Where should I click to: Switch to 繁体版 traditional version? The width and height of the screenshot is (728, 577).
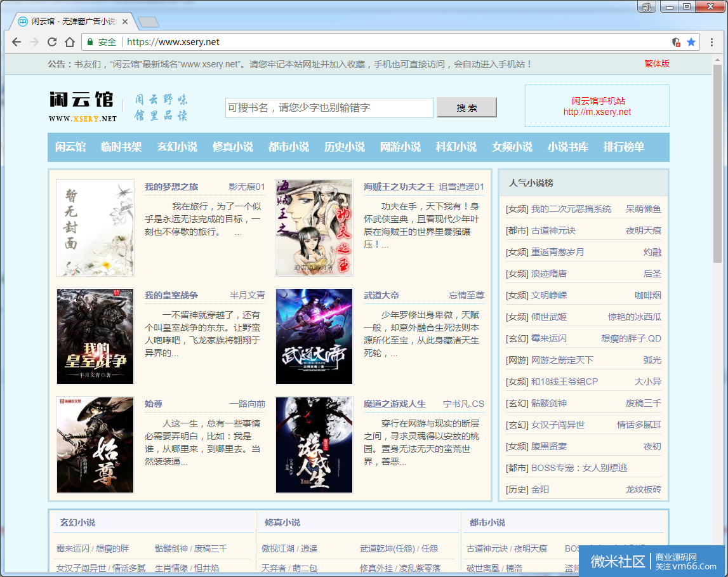point(656,63)
